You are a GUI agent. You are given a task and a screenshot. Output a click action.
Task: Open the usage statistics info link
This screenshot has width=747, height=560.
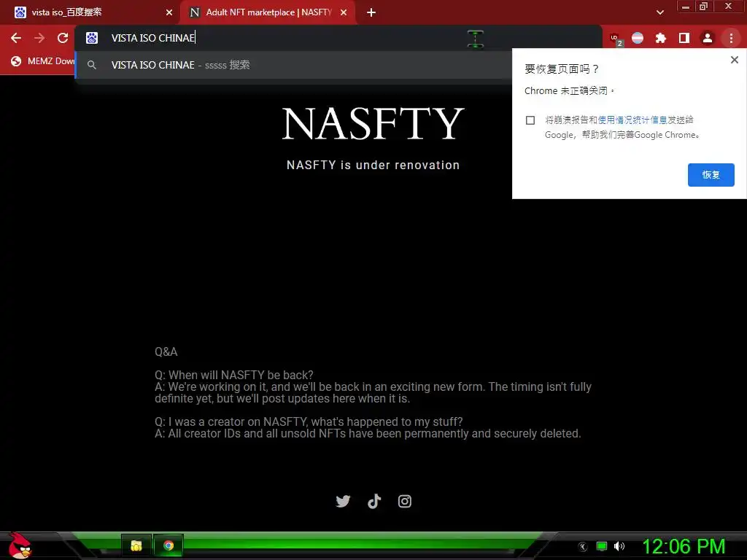[632, 120]
